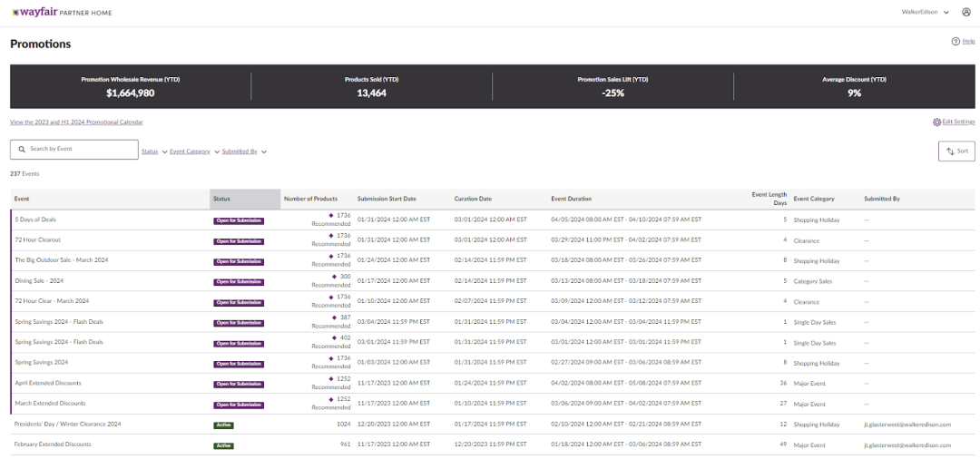This screenshot has width=980, height=459.
Task: Focus the Search by Event field
Action: coord(80,149)
